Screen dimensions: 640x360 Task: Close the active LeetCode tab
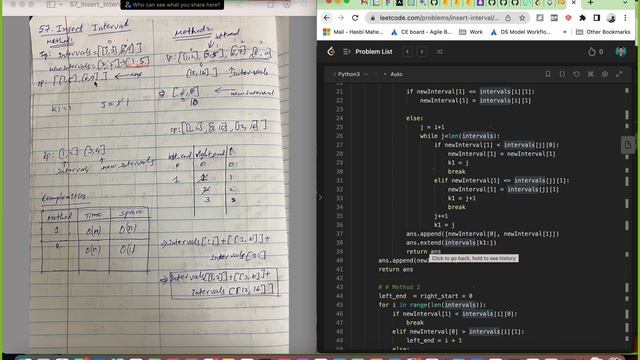pyautogui.click(x=573, y=3)
